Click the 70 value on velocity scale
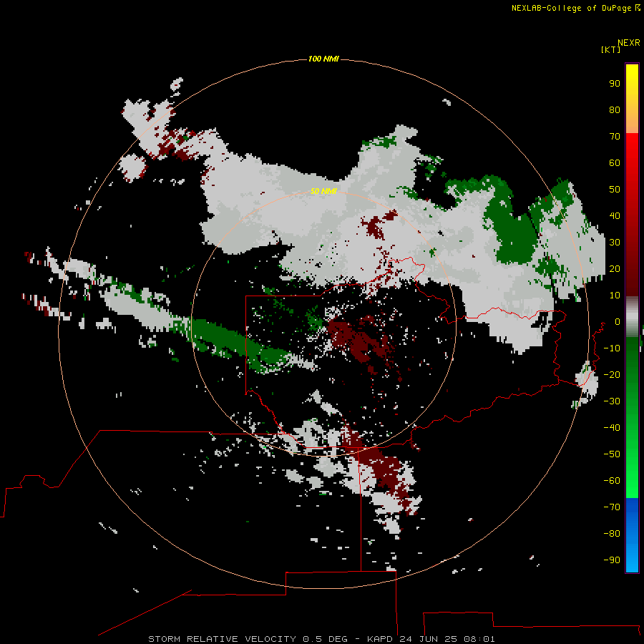Screen dimensions: 644x644 click(x=615, y=137)
